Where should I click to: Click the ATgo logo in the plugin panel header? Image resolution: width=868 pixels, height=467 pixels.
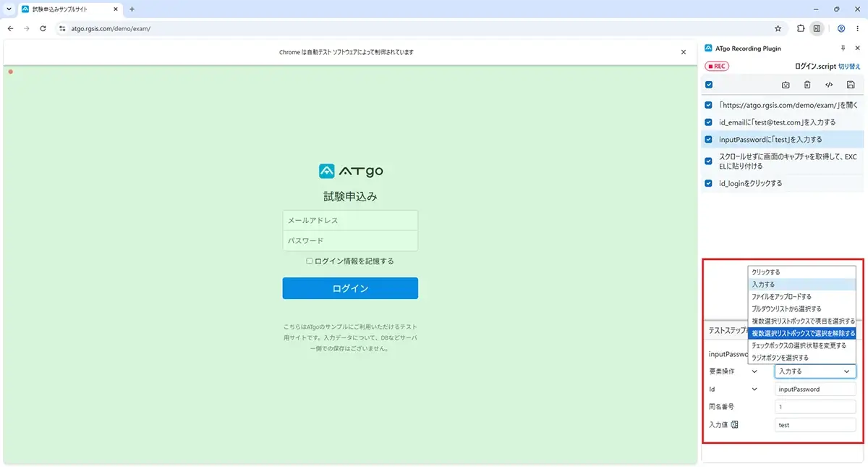tap(708, 49)
